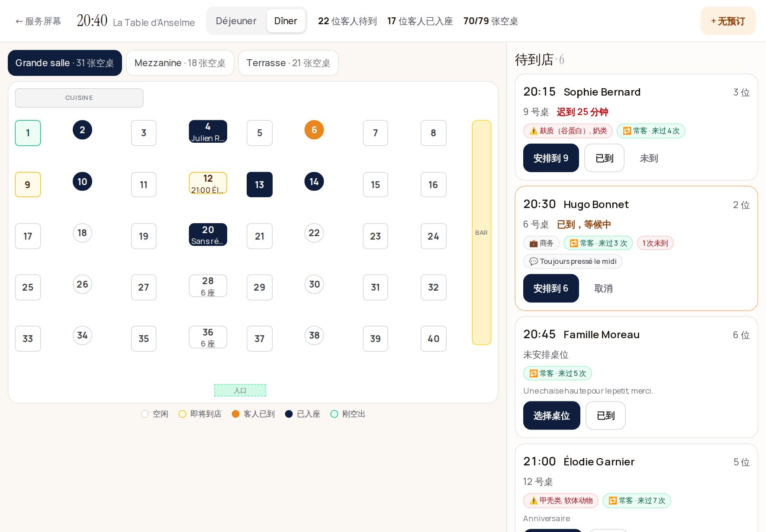Switch to Dîner service
The width and height of the screenshot is (766, 532).
pos(286,21)
